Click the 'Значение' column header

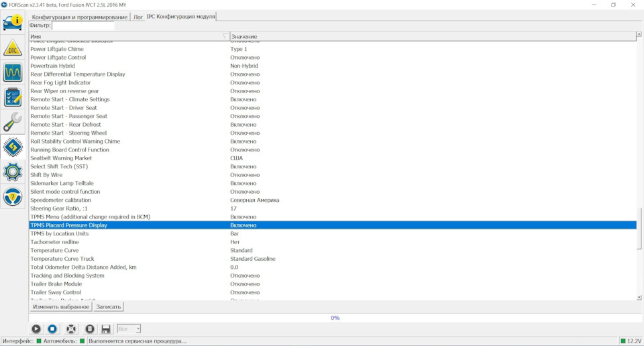[433, 36]
